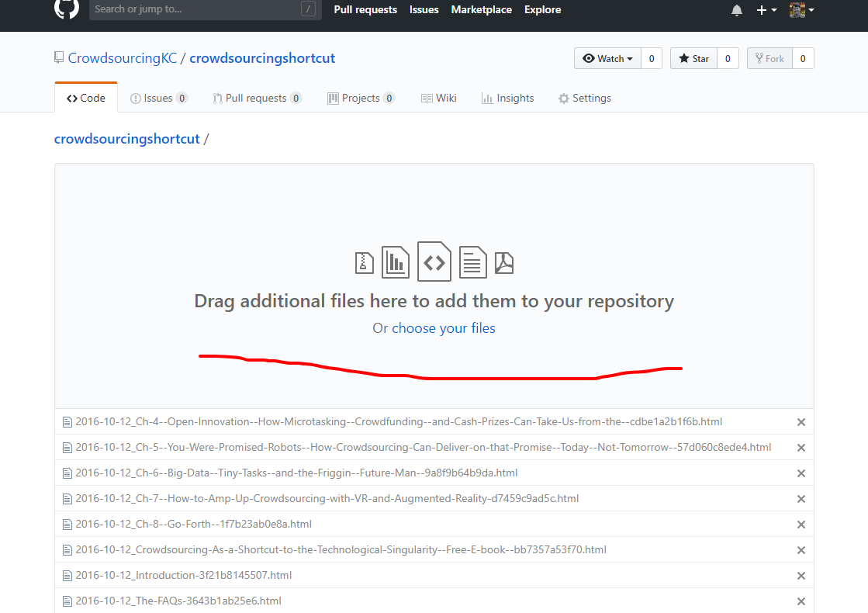The image size is (868, 613).
Task: Click the bar chart file icon in the upload area
Action: tap(395, 261)
